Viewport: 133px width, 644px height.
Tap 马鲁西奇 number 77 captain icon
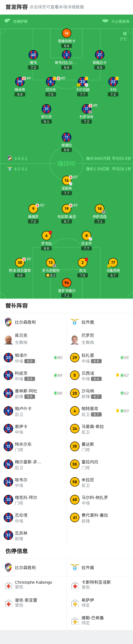[x=113, y=263]
